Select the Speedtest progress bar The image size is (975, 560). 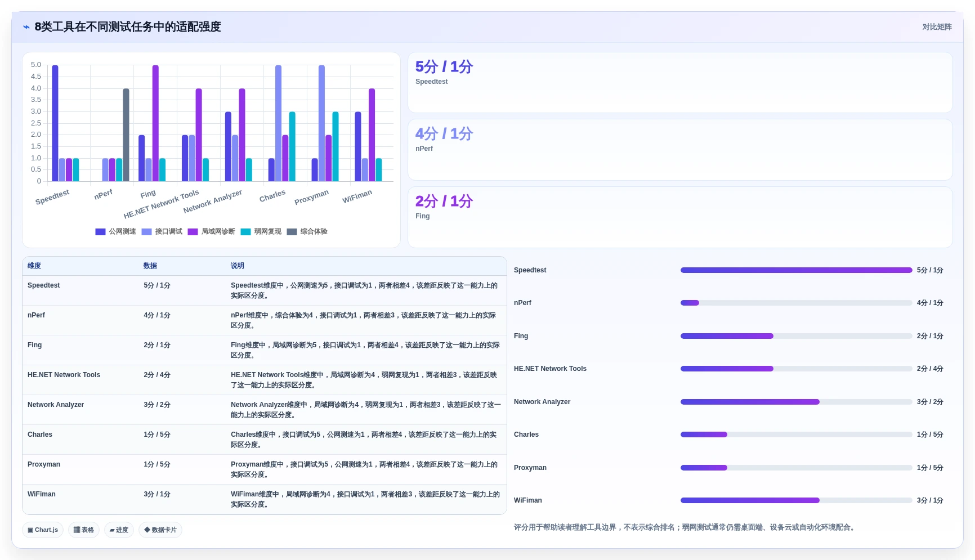click(796, 270)
